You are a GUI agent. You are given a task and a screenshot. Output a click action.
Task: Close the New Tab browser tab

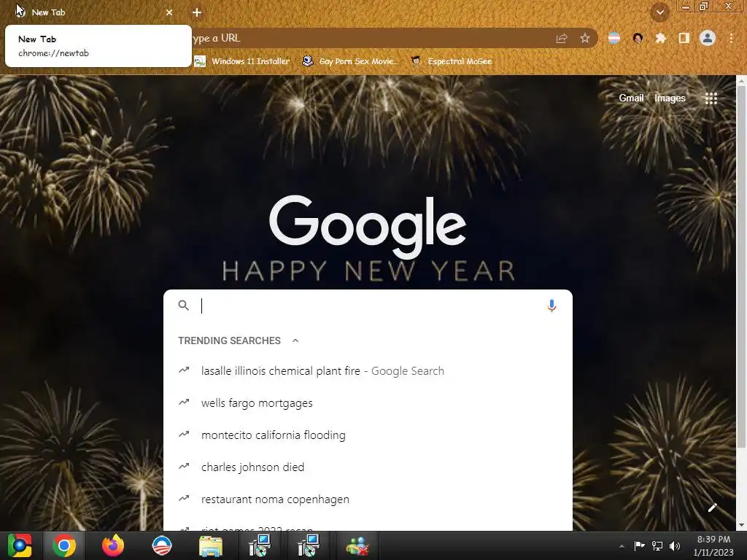[x=169, y=12]
